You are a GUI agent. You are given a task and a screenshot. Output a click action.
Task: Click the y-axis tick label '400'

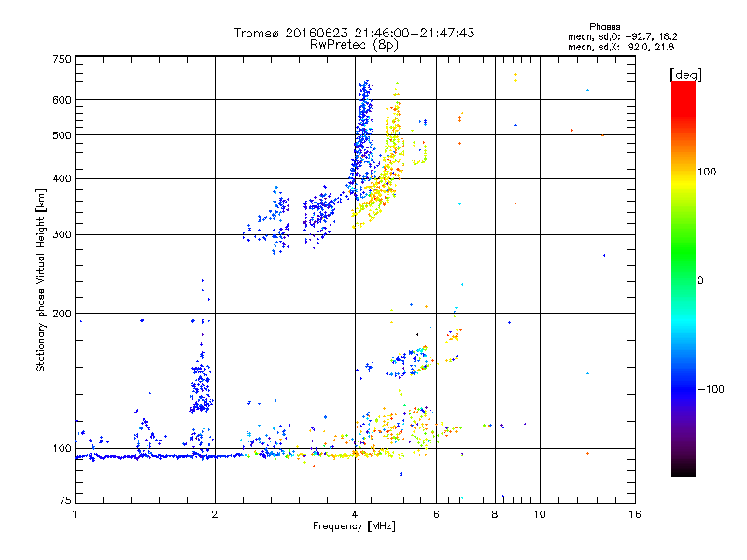click(x=62, y=179)
